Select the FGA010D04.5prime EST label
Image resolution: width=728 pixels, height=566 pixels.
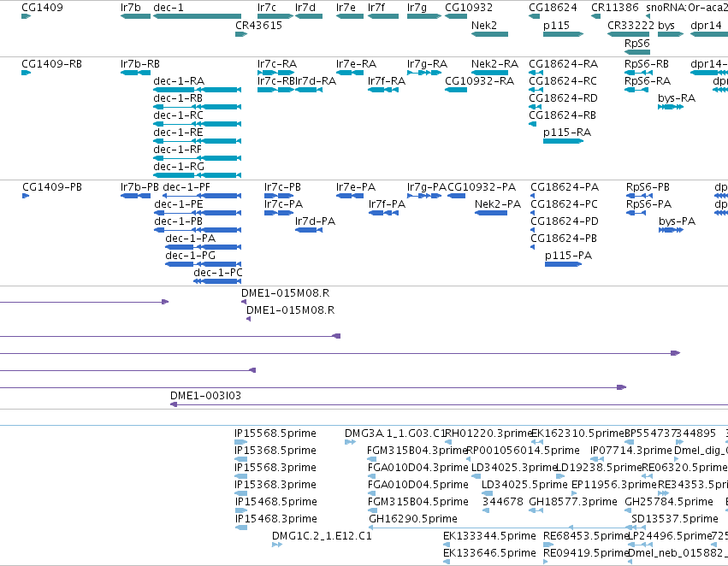417,485
